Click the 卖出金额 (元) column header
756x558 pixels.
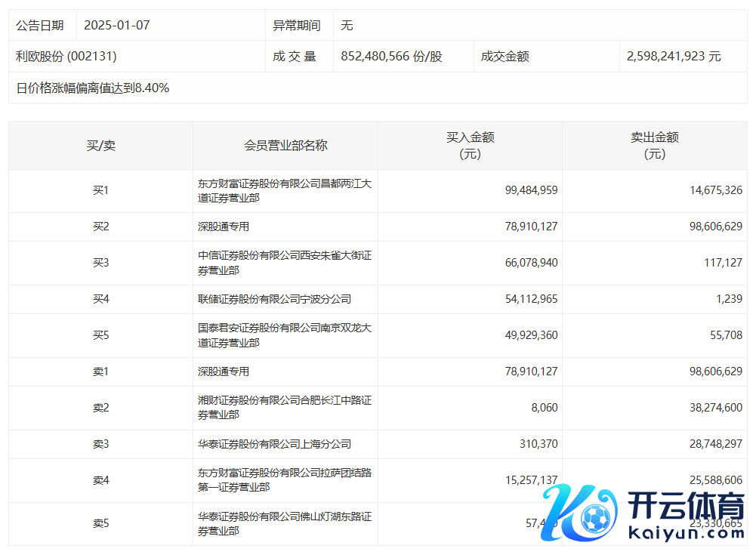tap(654, 146)
